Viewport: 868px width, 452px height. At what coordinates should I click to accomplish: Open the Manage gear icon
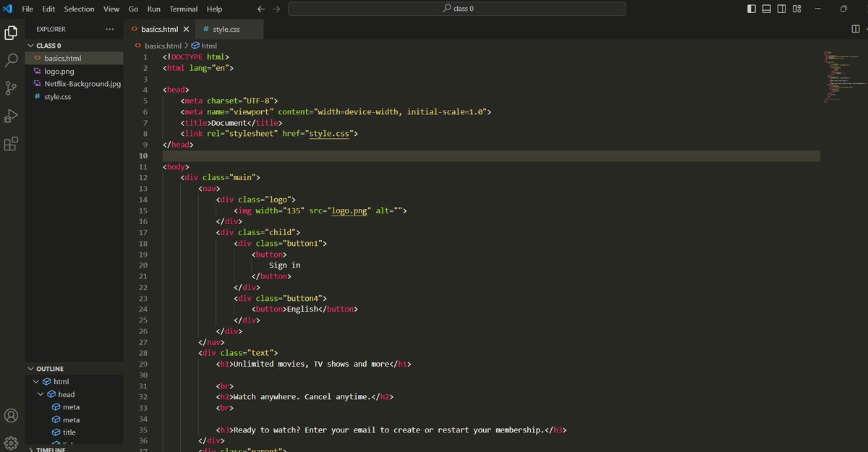[x=11, y=443]
